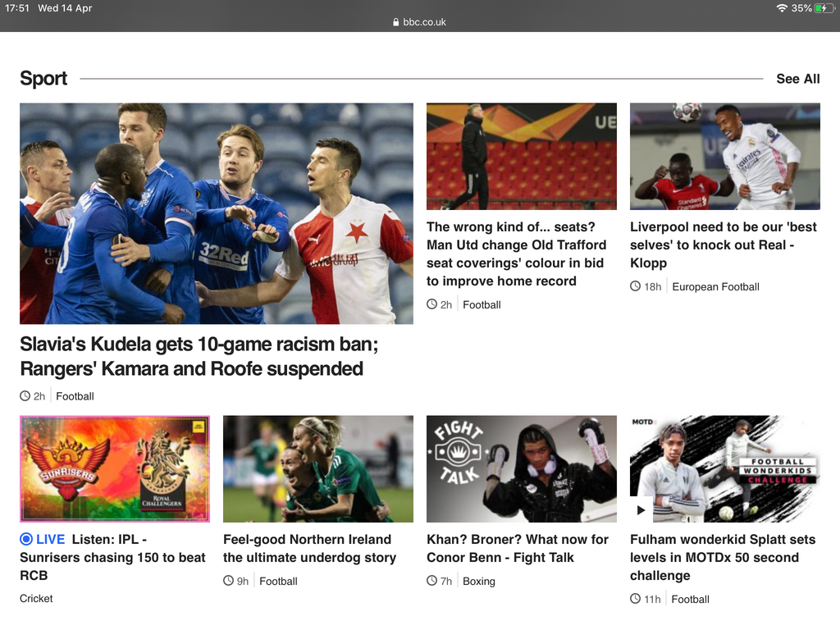
Task: Tap the Wi-Fi status icon
Action: (782, 8)
